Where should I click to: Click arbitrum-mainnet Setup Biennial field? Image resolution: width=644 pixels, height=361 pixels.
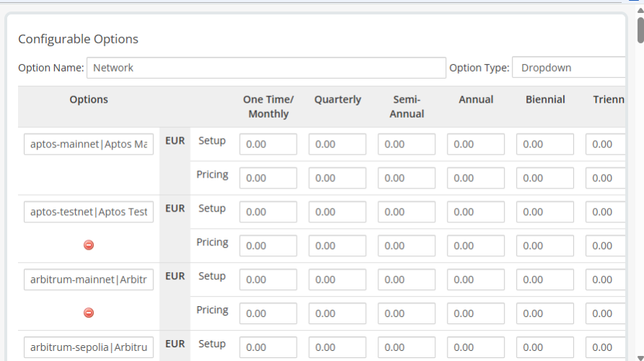(545, 279)
